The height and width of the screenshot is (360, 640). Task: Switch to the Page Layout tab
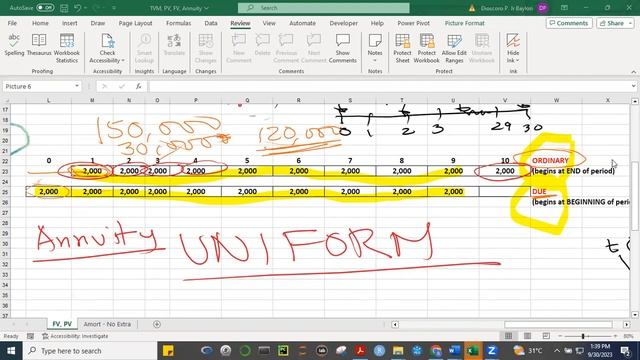click(136, 23)
